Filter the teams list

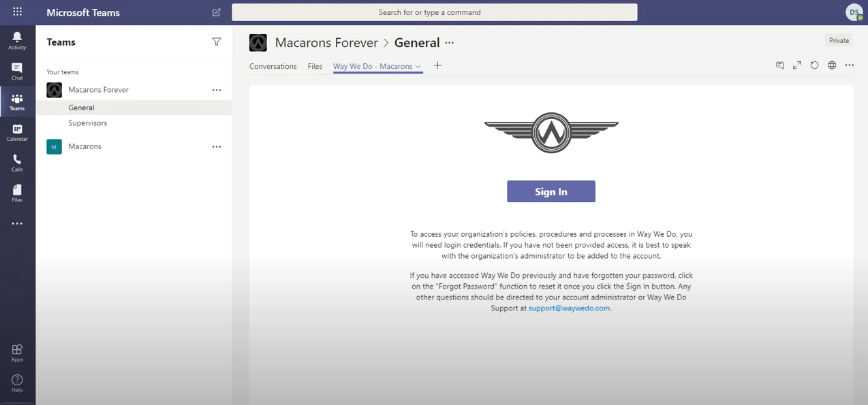tap(217, 42)
